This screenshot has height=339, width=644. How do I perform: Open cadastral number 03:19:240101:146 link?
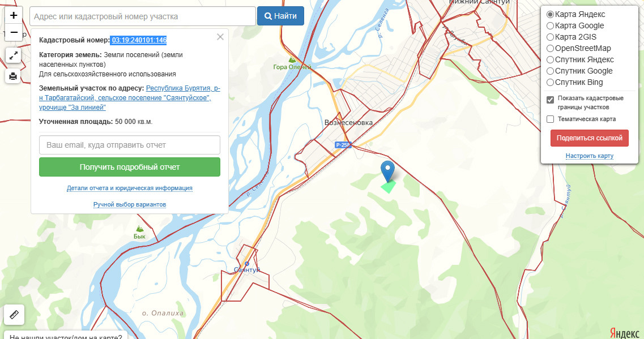tap(139, 40)
